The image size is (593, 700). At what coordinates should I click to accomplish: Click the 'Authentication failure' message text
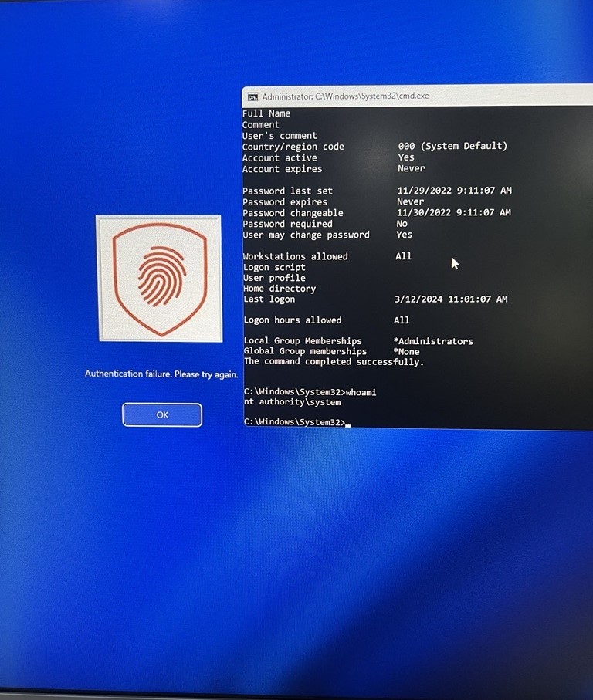[161, 374]
